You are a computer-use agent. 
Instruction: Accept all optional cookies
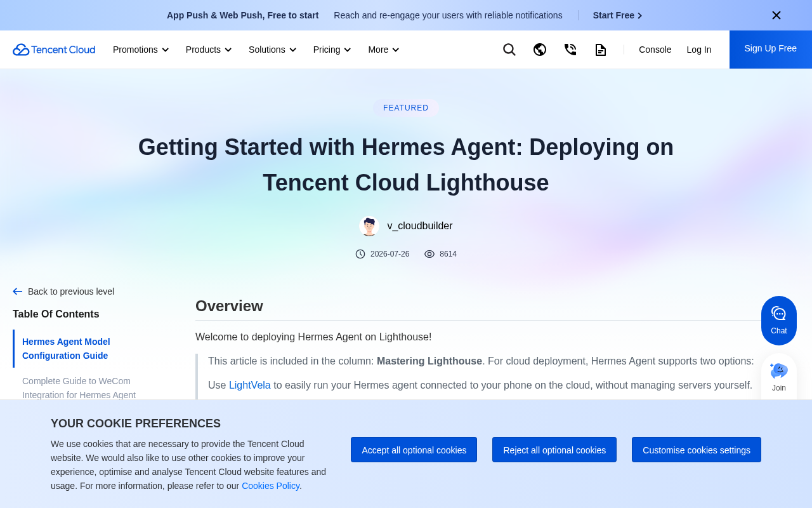414,450
